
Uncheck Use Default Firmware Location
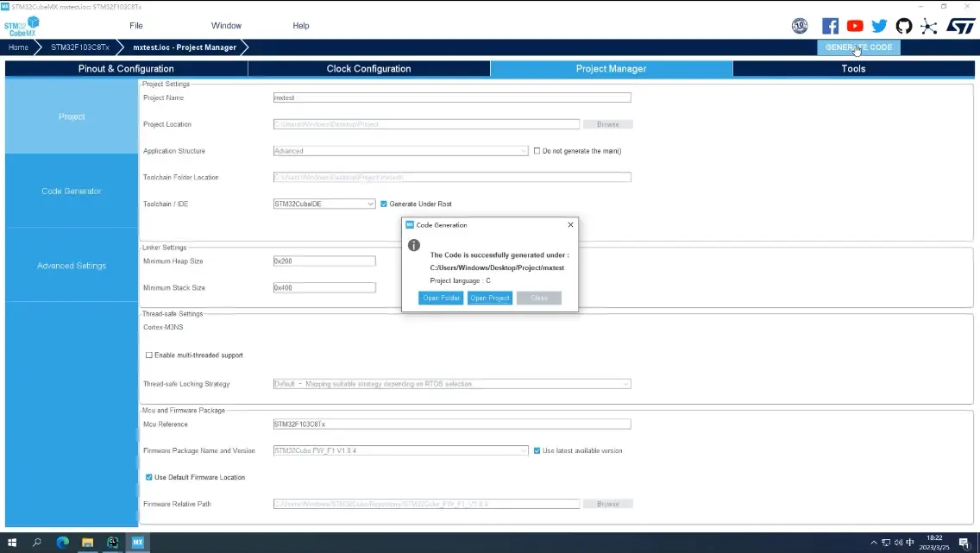coord(148,477)
